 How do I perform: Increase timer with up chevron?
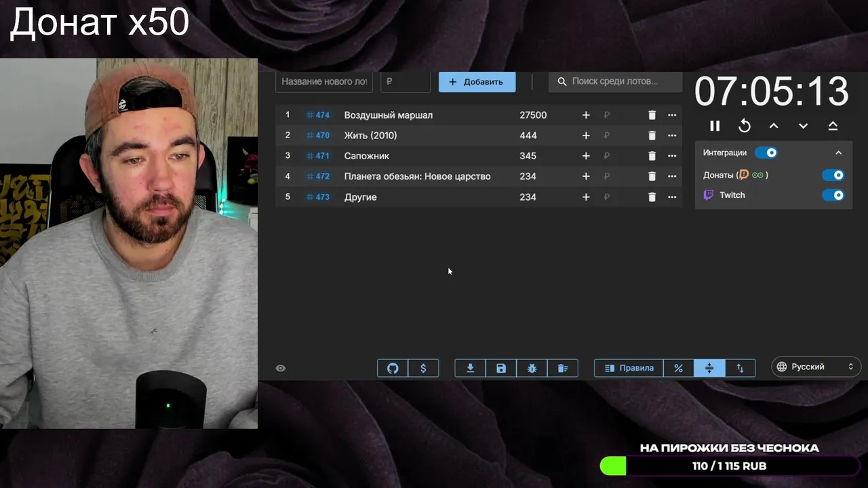[774, 126]
